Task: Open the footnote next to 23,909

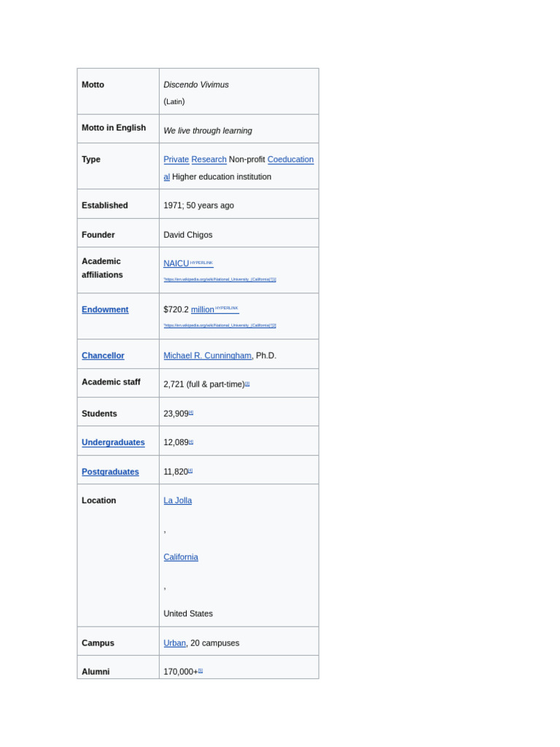Action: [191, 412]
